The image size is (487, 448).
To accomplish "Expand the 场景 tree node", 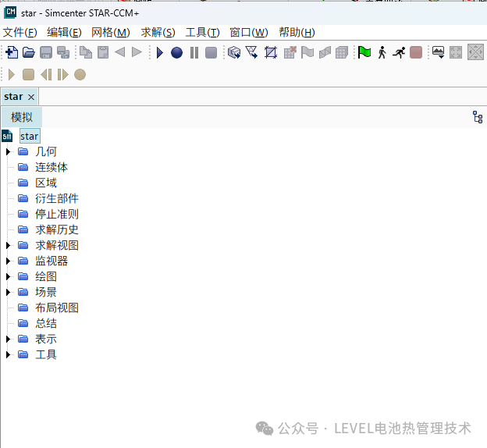I will [9, 292].
